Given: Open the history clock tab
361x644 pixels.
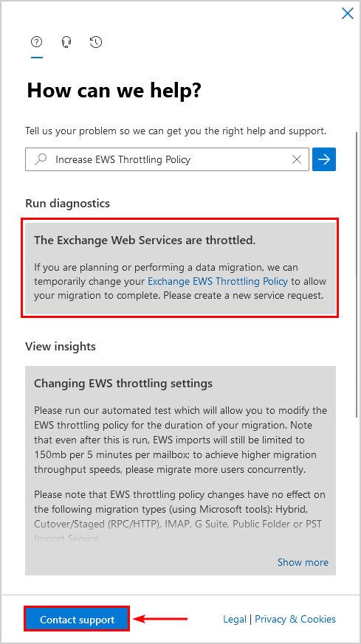Looking at the screenshot, I should pos(96,42).
